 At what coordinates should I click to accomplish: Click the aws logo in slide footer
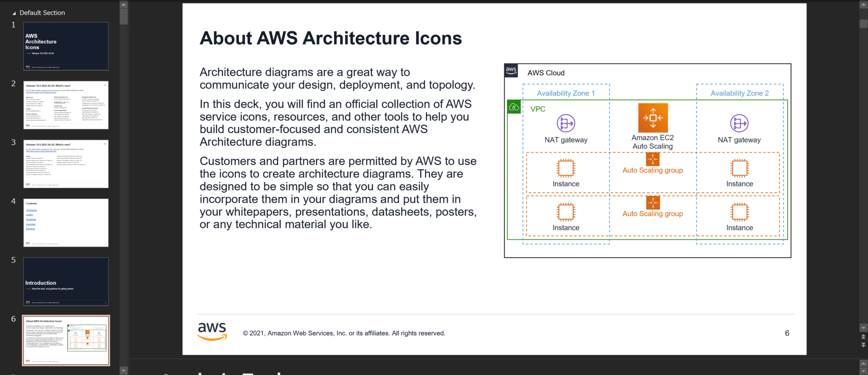pos(212,331)
